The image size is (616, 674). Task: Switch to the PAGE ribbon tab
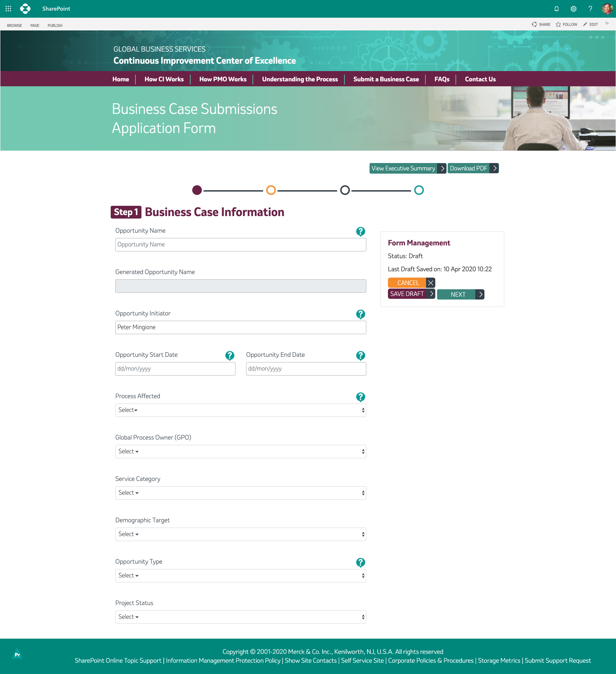click(x=35, y=25)
